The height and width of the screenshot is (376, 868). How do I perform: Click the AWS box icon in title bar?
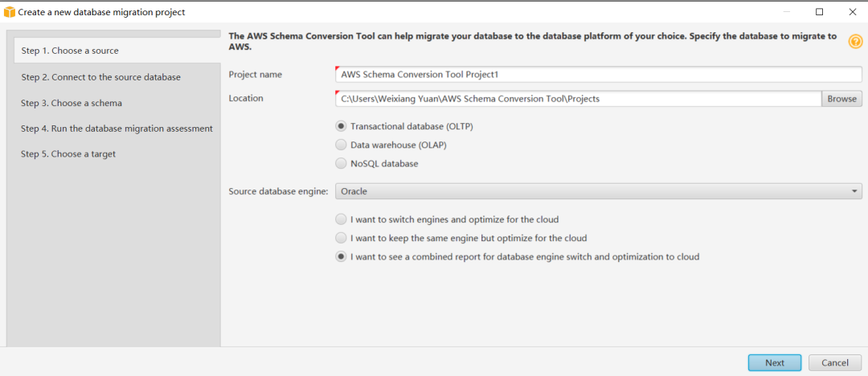(10, 12)
